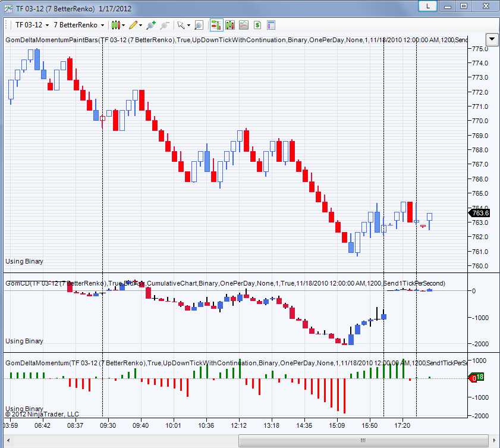Open the dropdown arrow at chart top right
Screen dimensions: 500x448
point(492,39)
